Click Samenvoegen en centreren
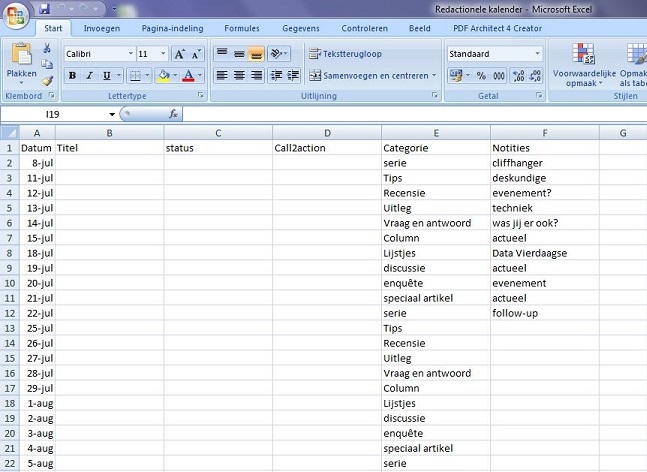Screen dimensions: 647x472 [369, 76]
